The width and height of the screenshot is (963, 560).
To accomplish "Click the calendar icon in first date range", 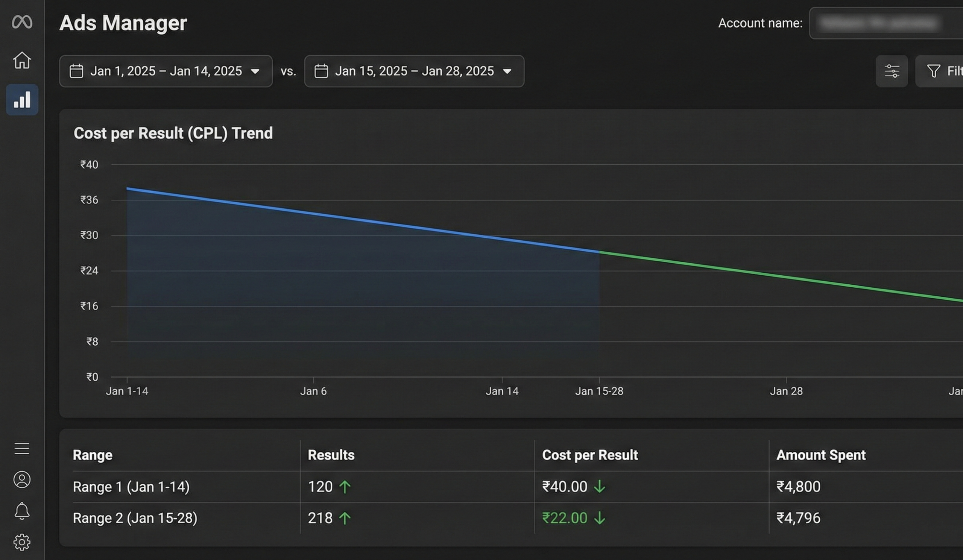I will [x=76, y=71].
